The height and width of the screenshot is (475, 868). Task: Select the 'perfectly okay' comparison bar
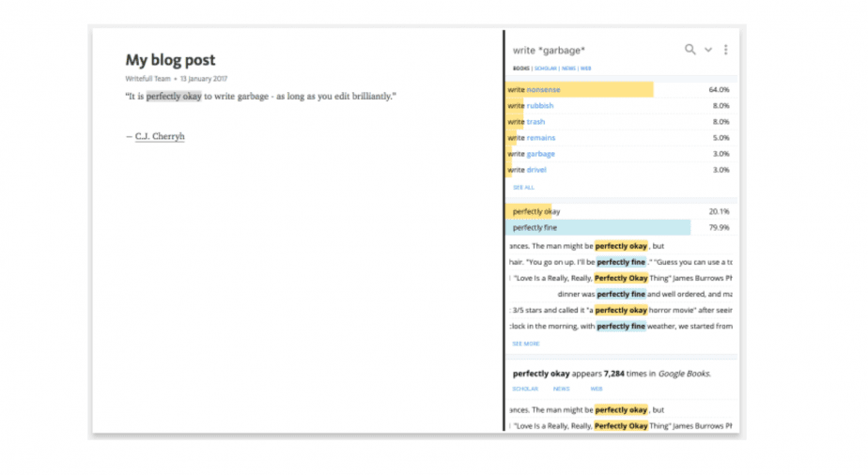622,211
